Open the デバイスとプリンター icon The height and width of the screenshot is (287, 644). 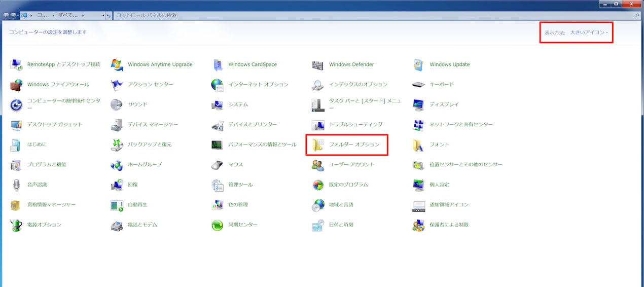218,125
